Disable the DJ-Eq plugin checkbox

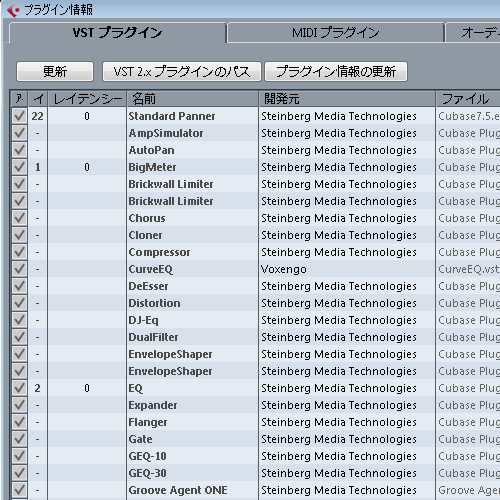pyautogui.click(x=19, y=320)
